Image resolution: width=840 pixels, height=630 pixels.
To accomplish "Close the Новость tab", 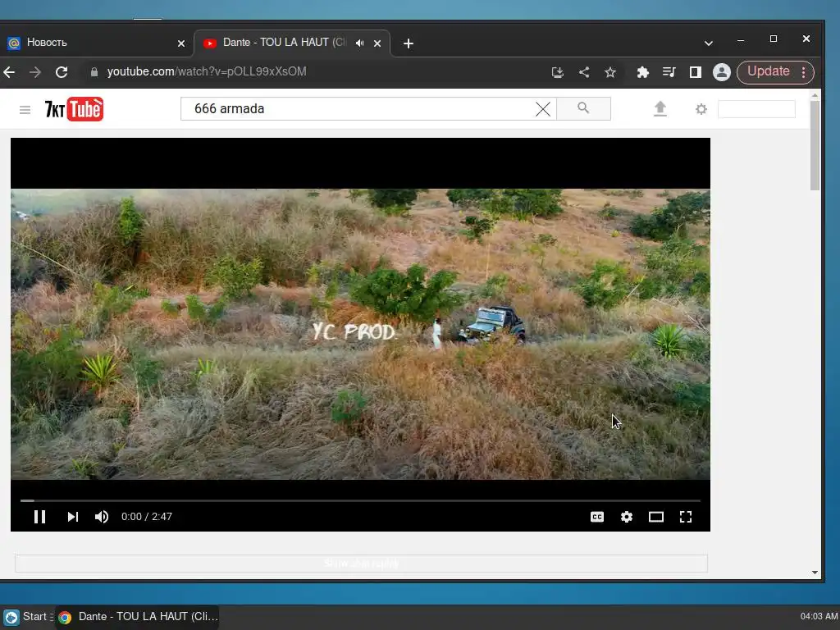I will point(181,43).
